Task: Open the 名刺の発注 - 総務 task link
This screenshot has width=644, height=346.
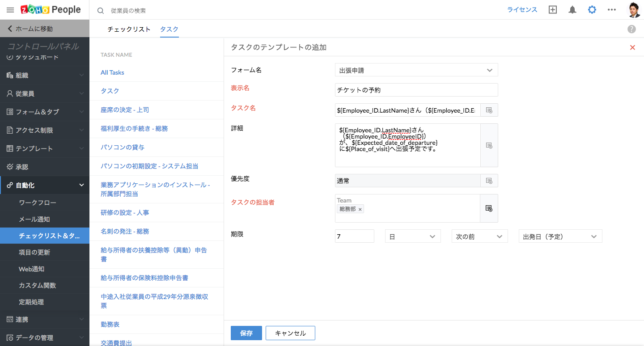Action: click(x=125, y=232)
